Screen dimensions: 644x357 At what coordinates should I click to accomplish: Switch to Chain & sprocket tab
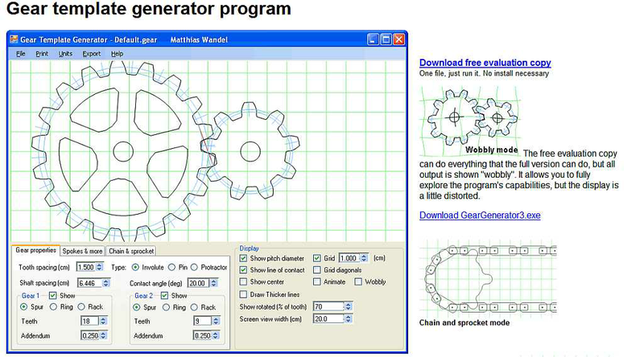pos(130,251)
